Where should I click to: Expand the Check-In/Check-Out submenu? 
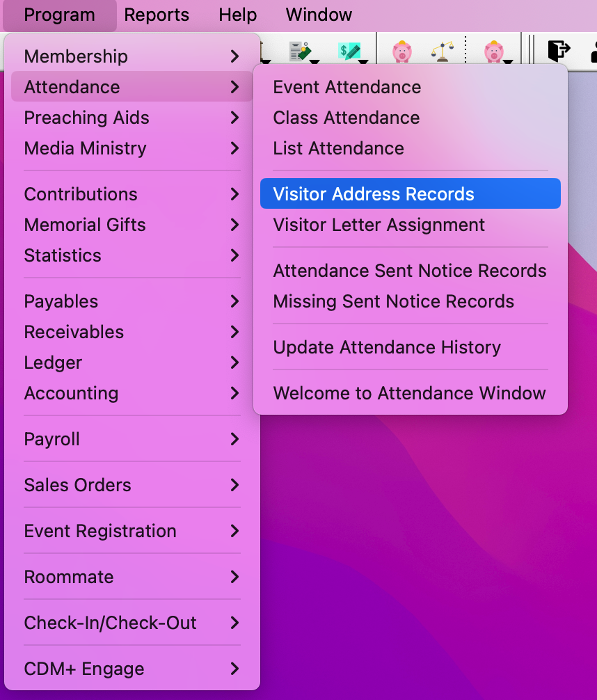[x=110, y=623]
